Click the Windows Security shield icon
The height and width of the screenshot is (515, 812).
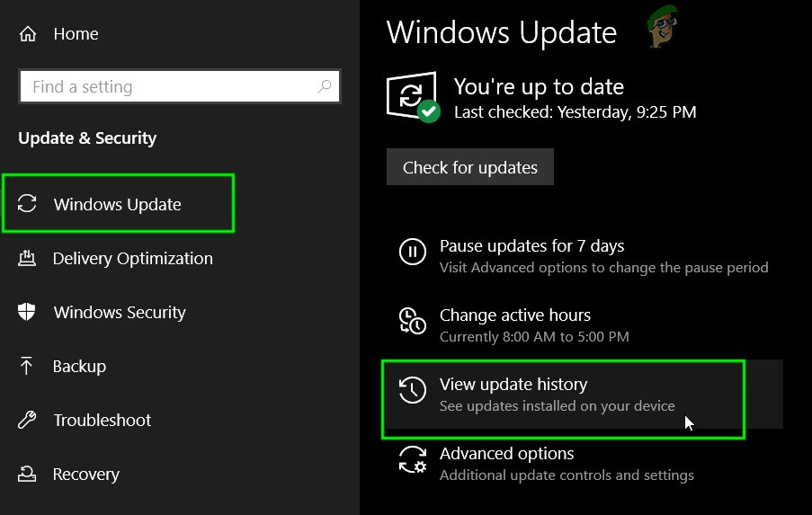coord(26,312)
